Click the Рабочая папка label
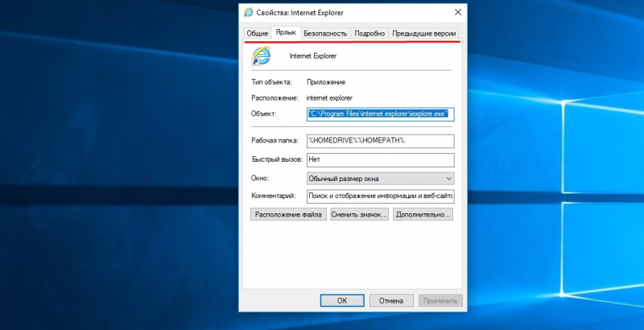The height and width of the screenshot is (330, 644). pos(275,140)
